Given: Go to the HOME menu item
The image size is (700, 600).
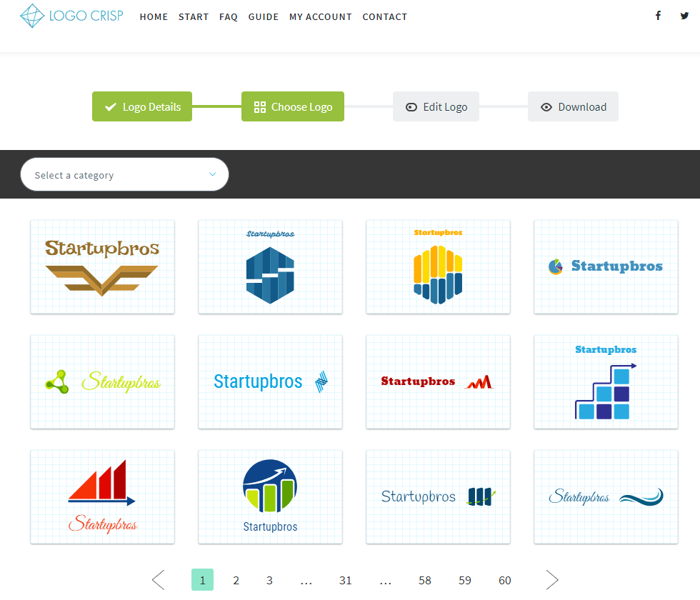Looking at the screenshot, I should coord(154,17).
